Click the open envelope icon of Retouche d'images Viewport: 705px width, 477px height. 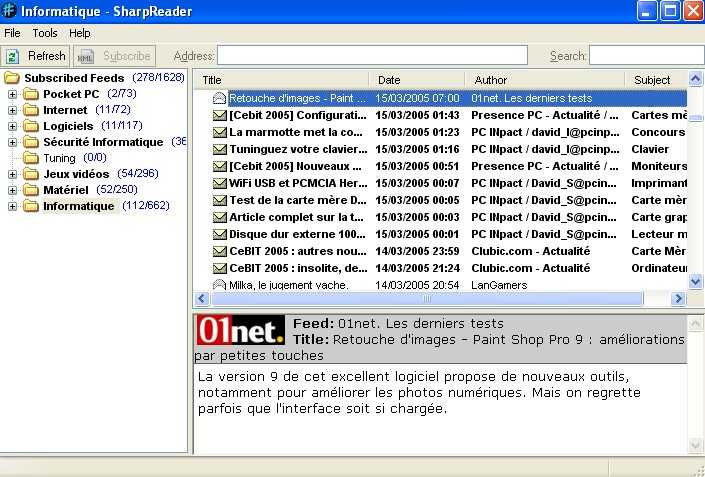219,98
